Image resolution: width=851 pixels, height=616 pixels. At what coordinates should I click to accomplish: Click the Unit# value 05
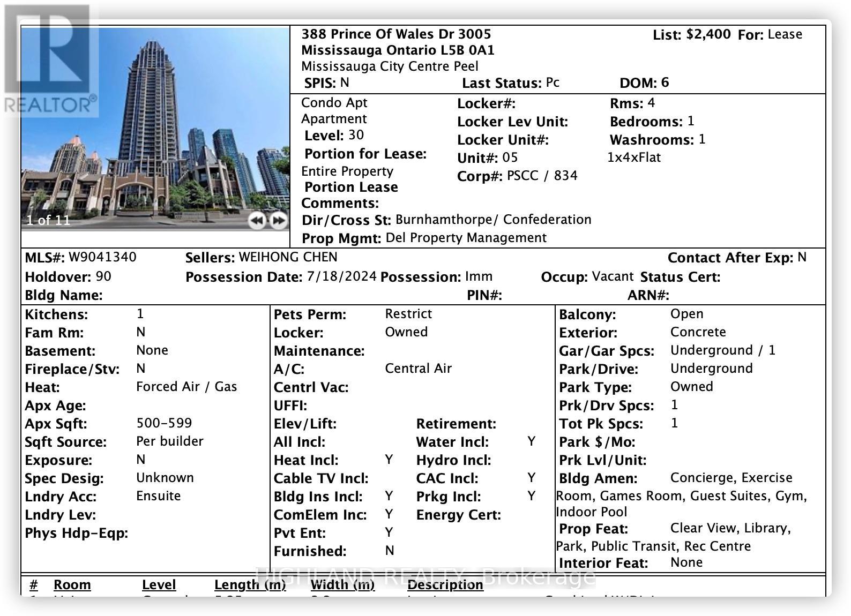pos(510,157)
